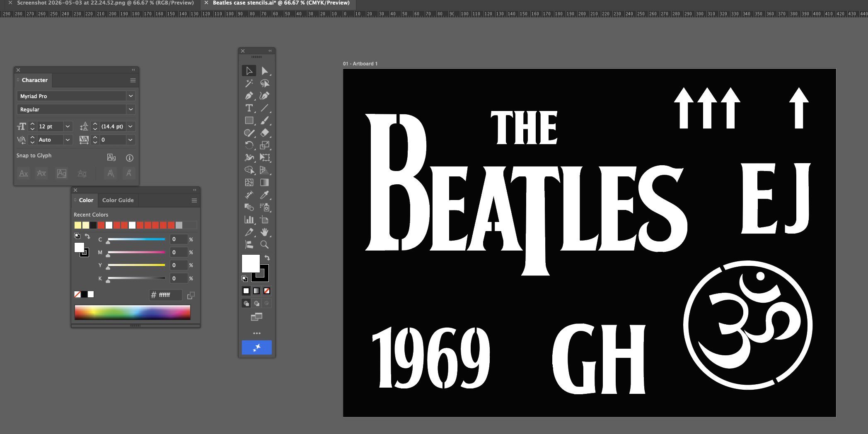Image resolution: width=868 pixels, height=434 pixels.
Task: Click the blue generative AI sparkle button
Action: [x=257, y=347]
